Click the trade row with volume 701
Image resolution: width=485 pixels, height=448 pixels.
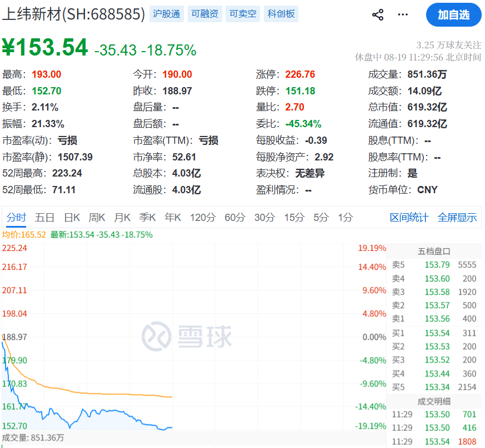click(x=434, y=414)
